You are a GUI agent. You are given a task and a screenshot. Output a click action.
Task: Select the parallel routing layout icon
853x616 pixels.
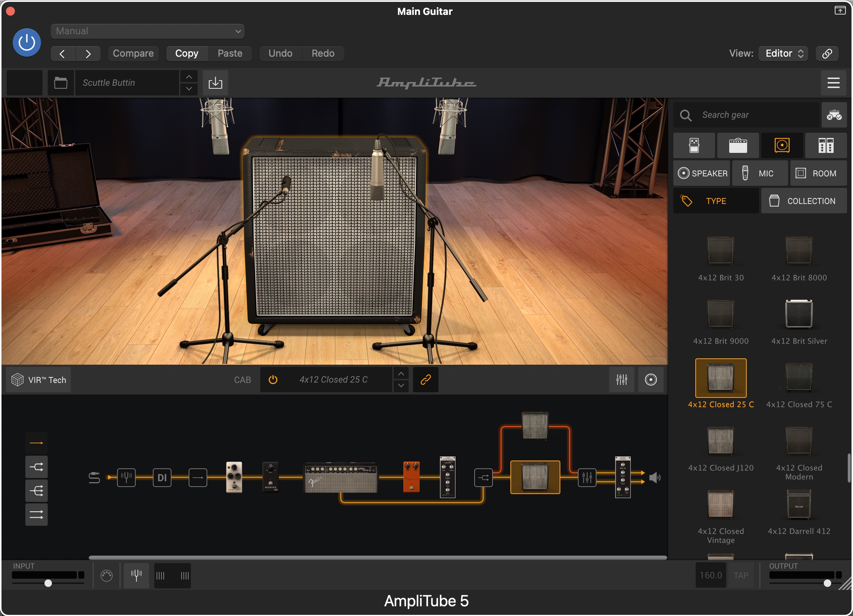point(37,515)
